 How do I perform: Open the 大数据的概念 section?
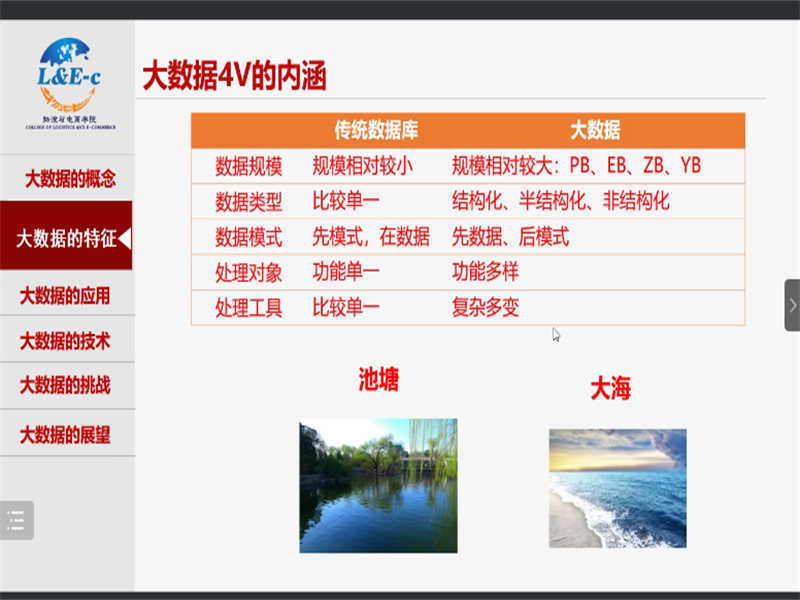70,179
